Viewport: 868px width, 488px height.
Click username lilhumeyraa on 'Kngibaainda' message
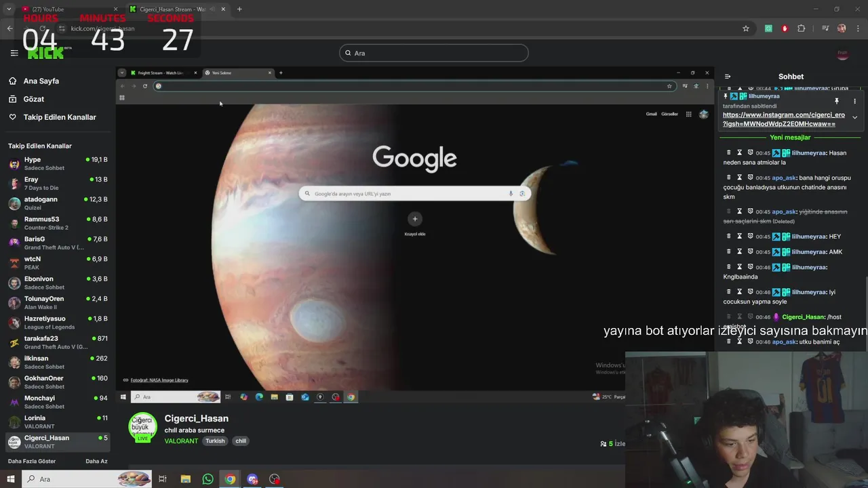pos(808,267)
